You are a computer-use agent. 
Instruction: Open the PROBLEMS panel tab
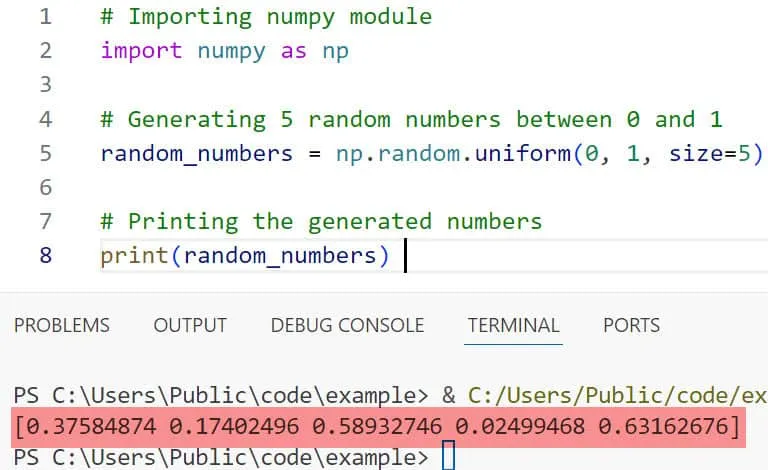tap(62, 325)
